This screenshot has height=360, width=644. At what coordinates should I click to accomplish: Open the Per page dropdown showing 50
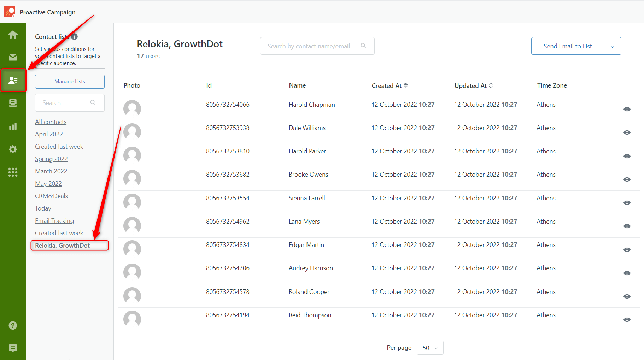pos(430,348)
